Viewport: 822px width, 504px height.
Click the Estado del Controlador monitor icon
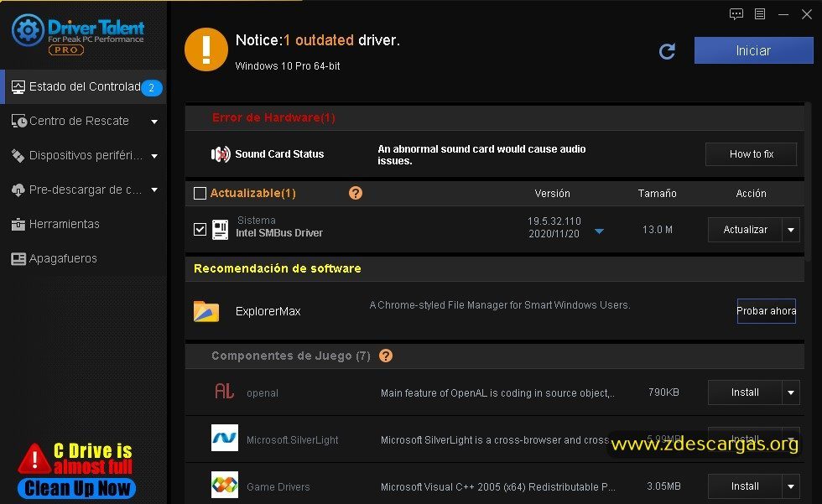[18, 87]
